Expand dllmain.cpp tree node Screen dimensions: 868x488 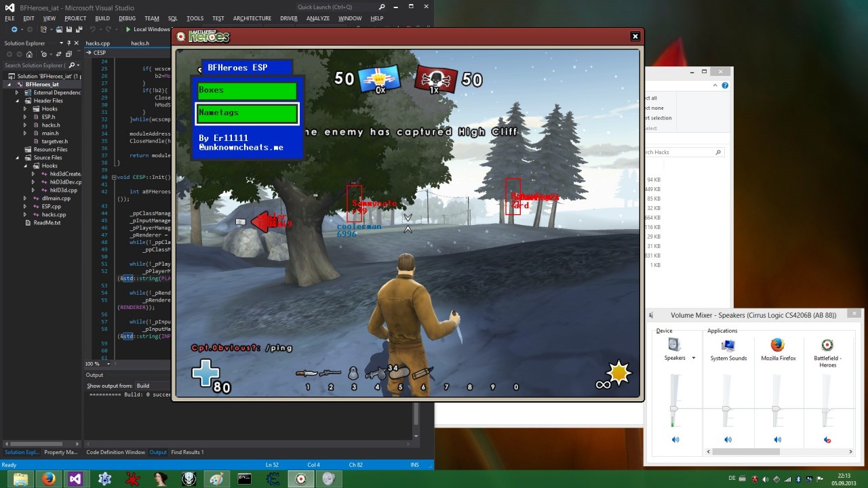tap(26, 199)
